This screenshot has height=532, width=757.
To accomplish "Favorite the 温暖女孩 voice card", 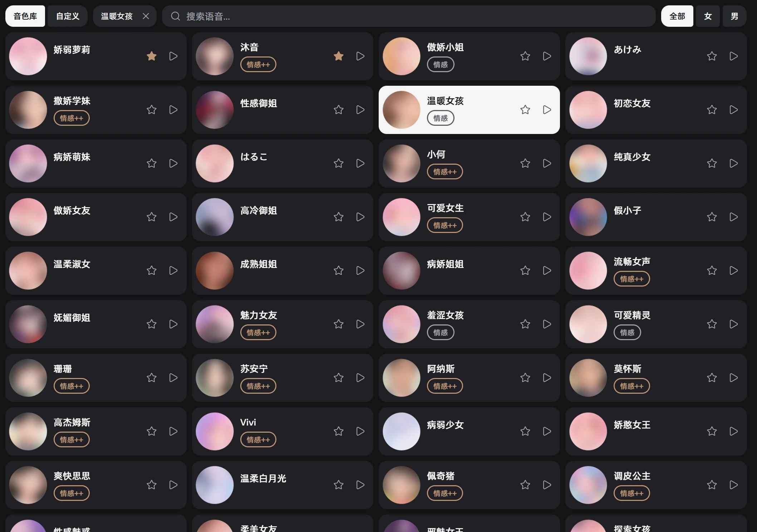I will click(525, 110).
